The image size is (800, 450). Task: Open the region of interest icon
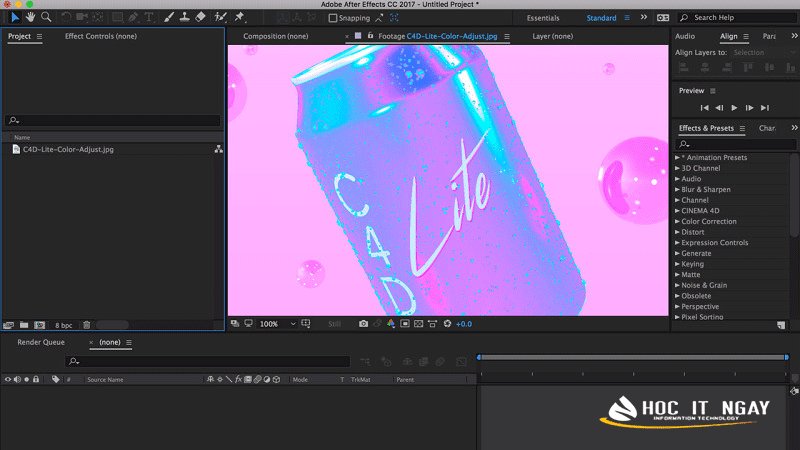[405, 324]
